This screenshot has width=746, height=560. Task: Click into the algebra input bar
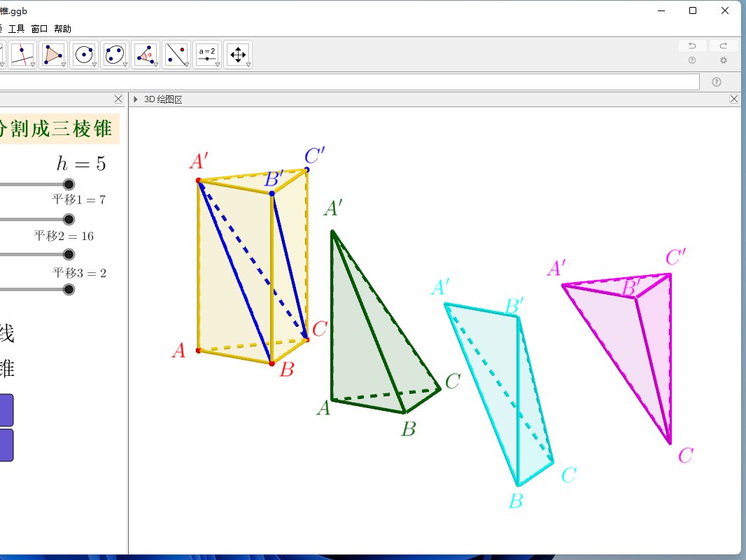pos(350,82)
